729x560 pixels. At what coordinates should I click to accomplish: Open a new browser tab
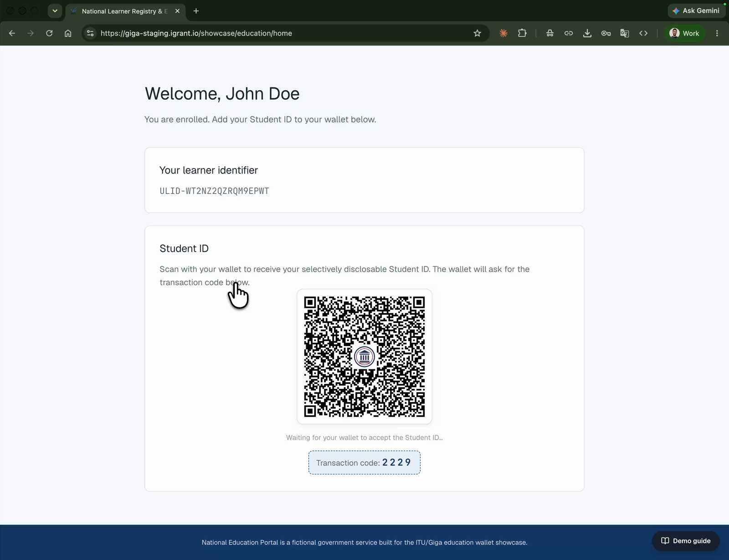[196, 11]
